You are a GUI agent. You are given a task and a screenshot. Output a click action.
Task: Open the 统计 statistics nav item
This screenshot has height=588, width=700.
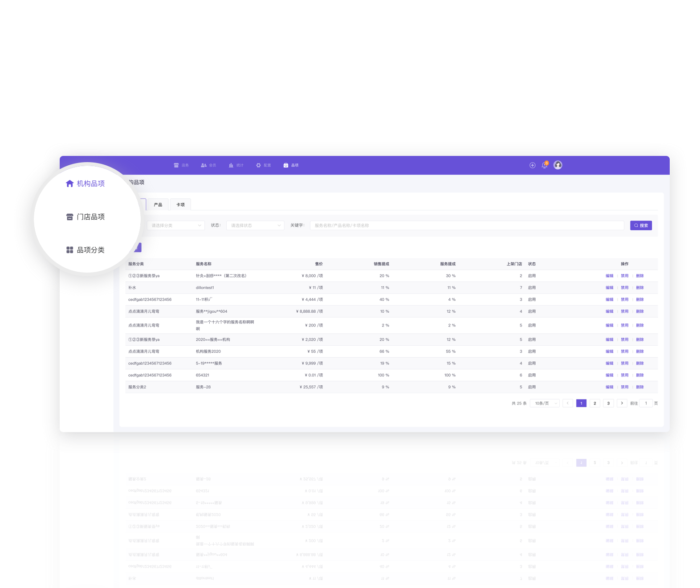pyautogui.click(x=236, y=165)
